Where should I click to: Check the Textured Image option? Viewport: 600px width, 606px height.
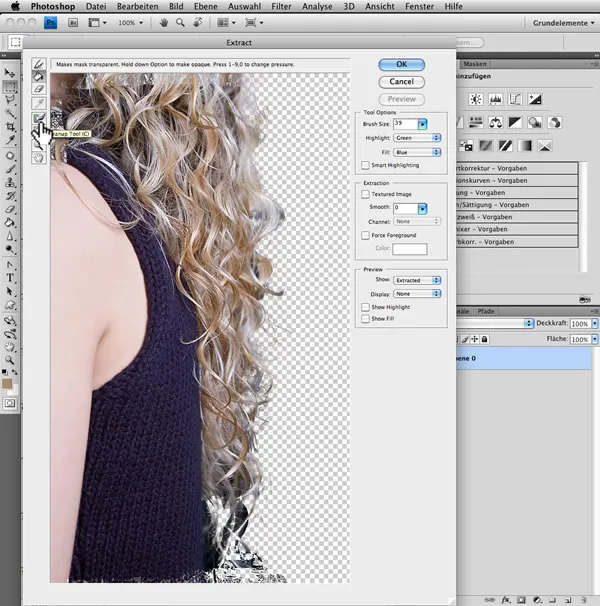(365, 194)
